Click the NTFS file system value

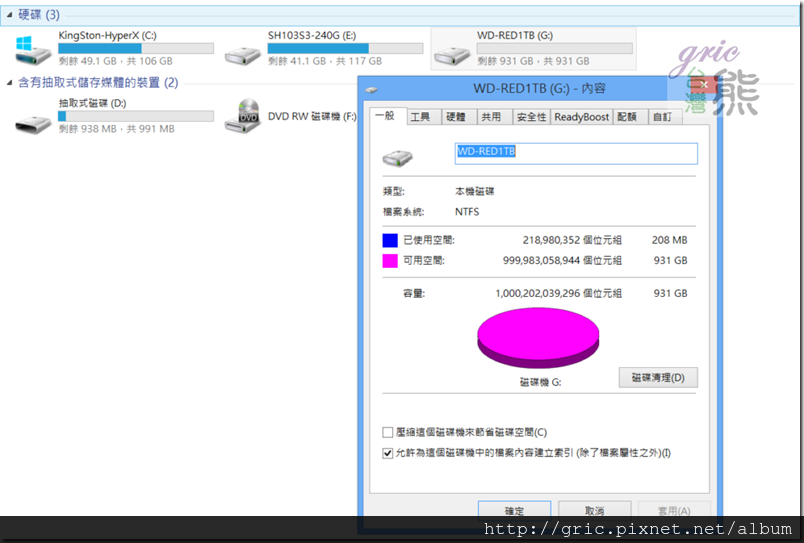[467, 212]
